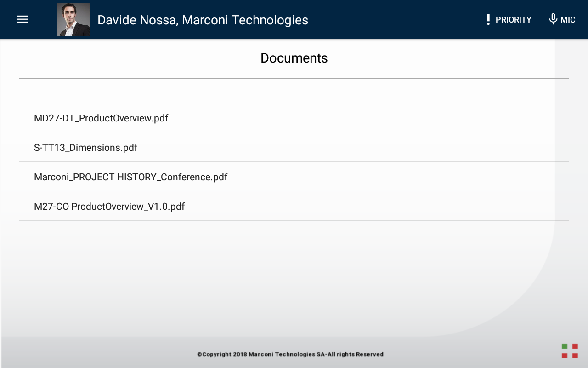Tap the microphone icon
Viewport: 588px width, 368px height.
tap(553, 19)
